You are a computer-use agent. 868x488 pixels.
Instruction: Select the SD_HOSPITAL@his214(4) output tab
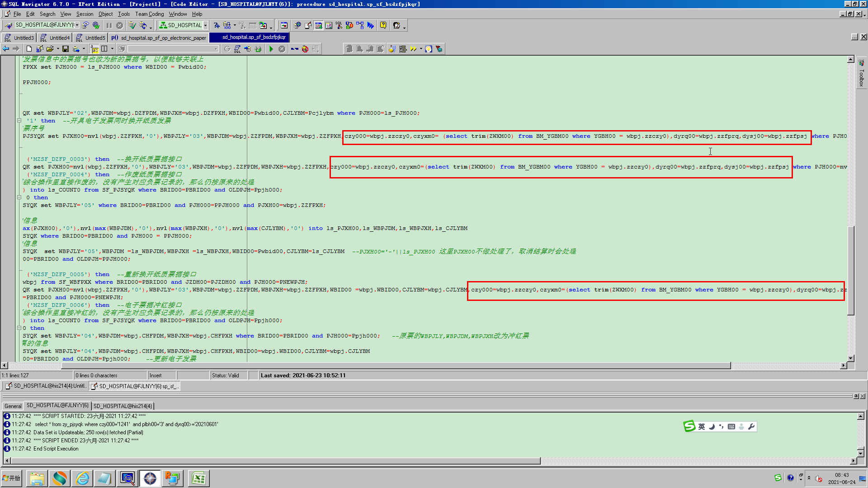(123, 406)
